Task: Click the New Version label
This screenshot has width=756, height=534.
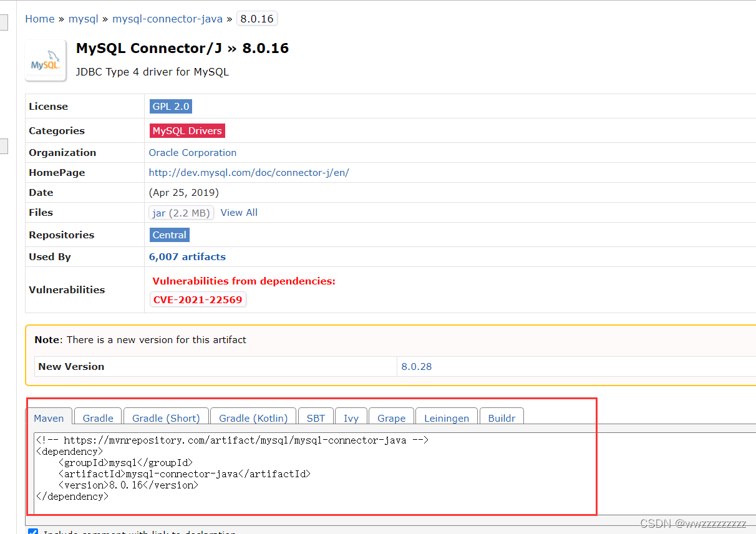Action: 71,367
